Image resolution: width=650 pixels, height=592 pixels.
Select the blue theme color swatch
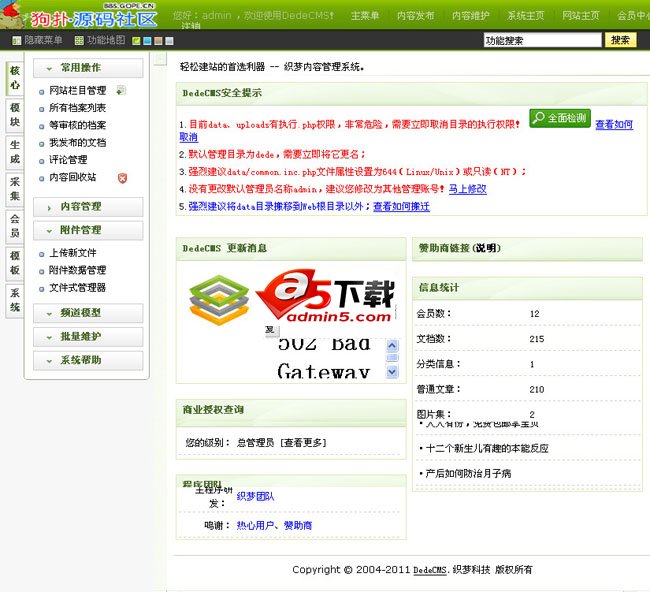click(147, 41)
